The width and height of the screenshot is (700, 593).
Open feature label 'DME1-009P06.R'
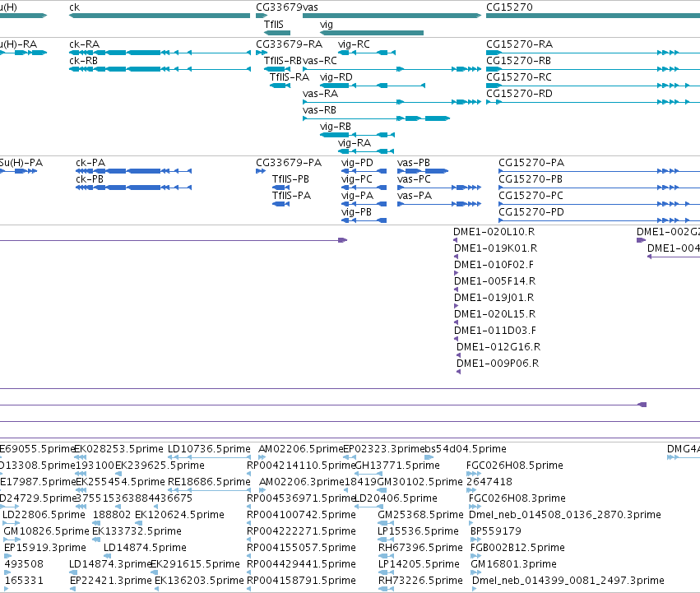coord(498,364)
